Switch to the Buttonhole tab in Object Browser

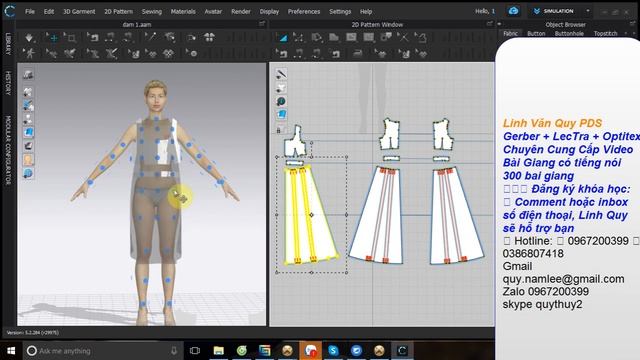coord(569,33)
